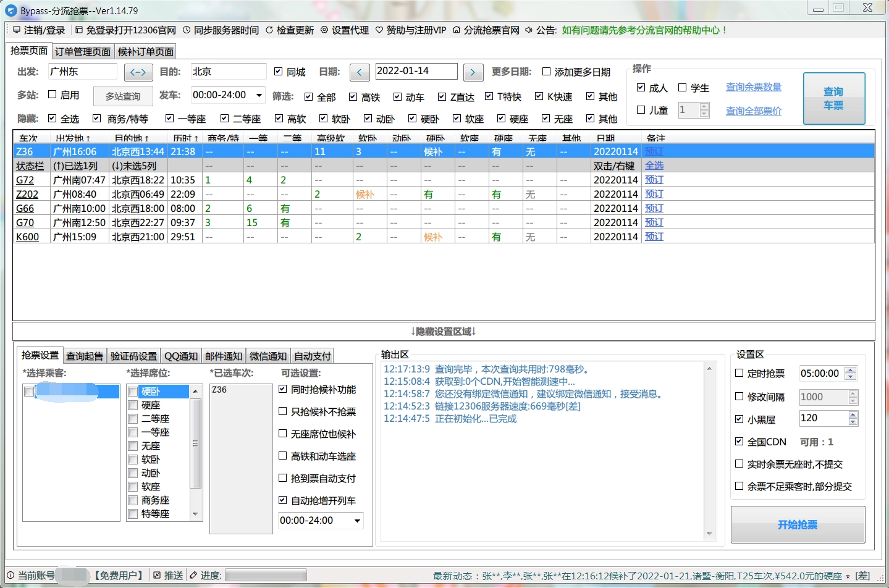Disable the 小黑屋 option in 设置区
This screenshot has width=889, height=588.
coord(739,419)
